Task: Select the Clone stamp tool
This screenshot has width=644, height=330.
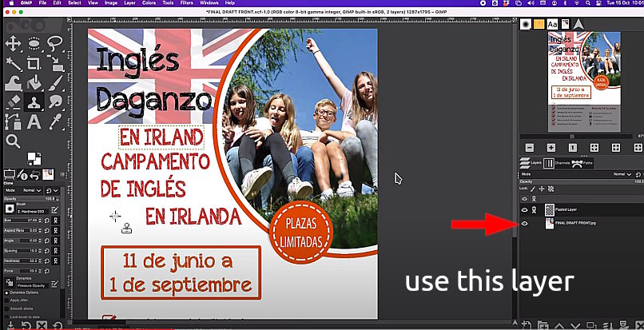Action: coord(34,102)
